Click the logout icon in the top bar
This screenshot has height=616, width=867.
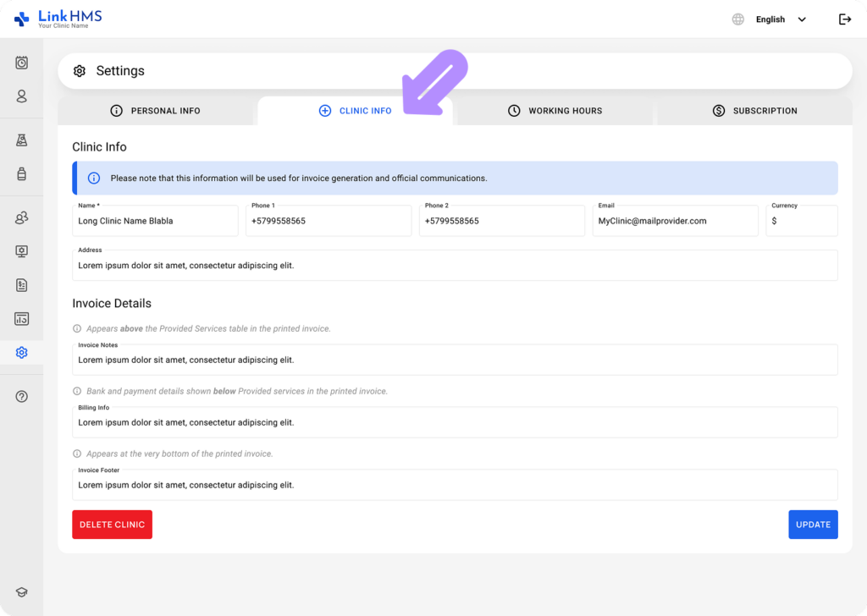tap(844, 19)
